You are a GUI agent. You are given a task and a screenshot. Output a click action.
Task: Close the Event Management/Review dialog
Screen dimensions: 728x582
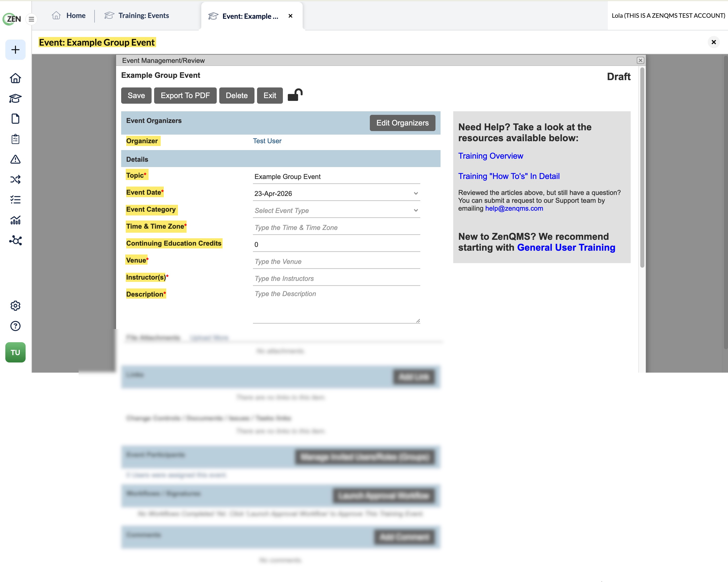(x=640, y=60)
